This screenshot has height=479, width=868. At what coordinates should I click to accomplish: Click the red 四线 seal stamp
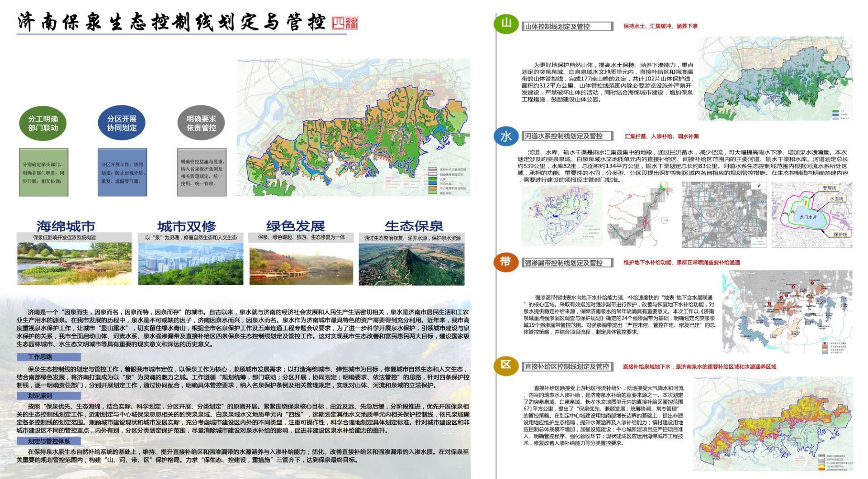pos(345,23)
